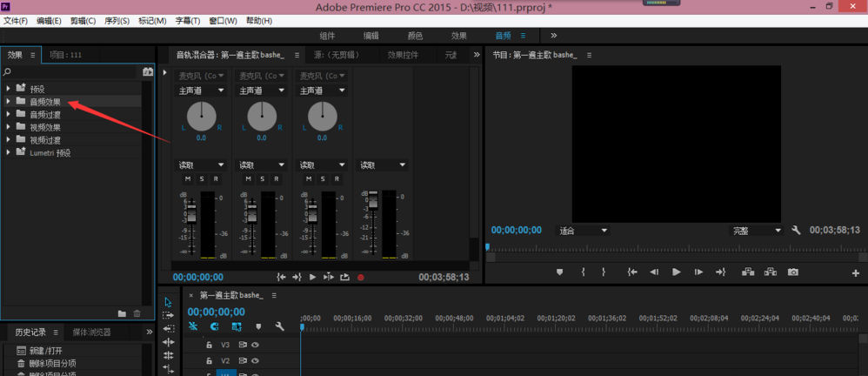The width and height of the screenshot is (868, 376).
Task: Toggle V3 track output eye icon
Action: pyautogui.click(x=256, y=345)
